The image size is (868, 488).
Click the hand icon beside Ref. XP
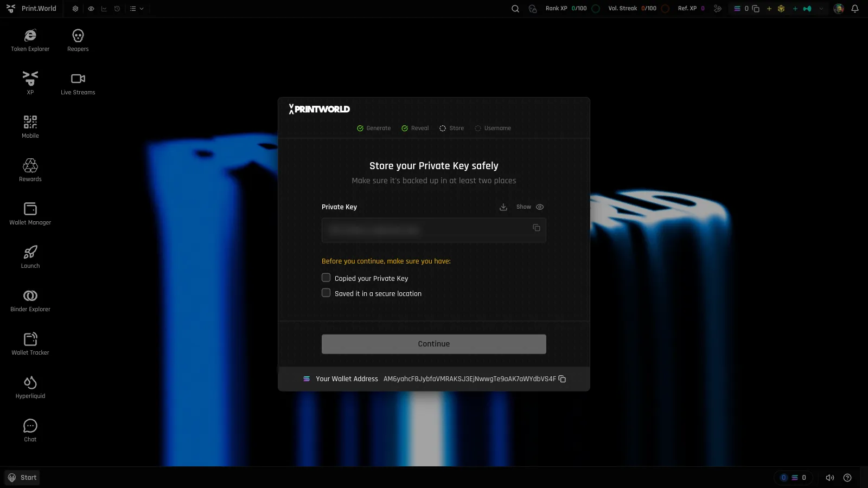click(x=718, y=9)
